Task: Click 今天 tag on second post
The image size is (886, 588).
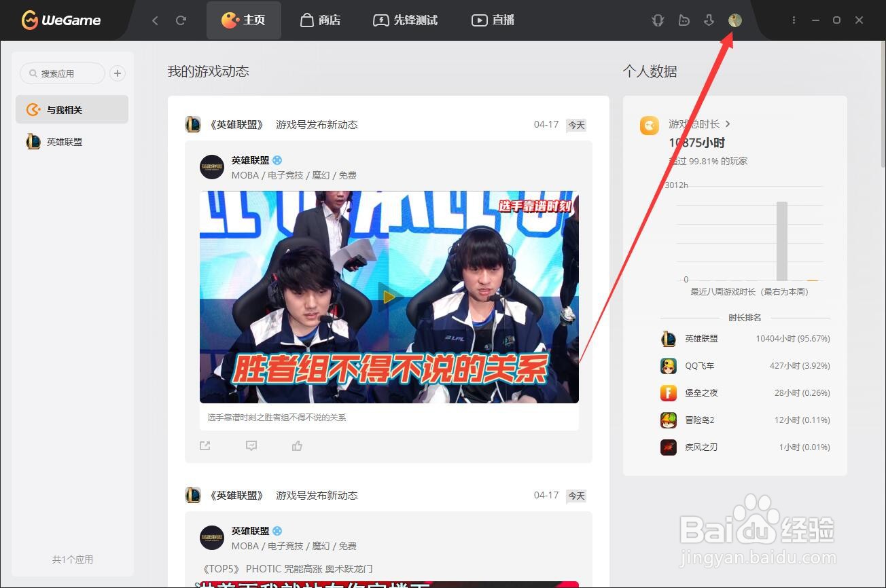Action: (576, 496)
